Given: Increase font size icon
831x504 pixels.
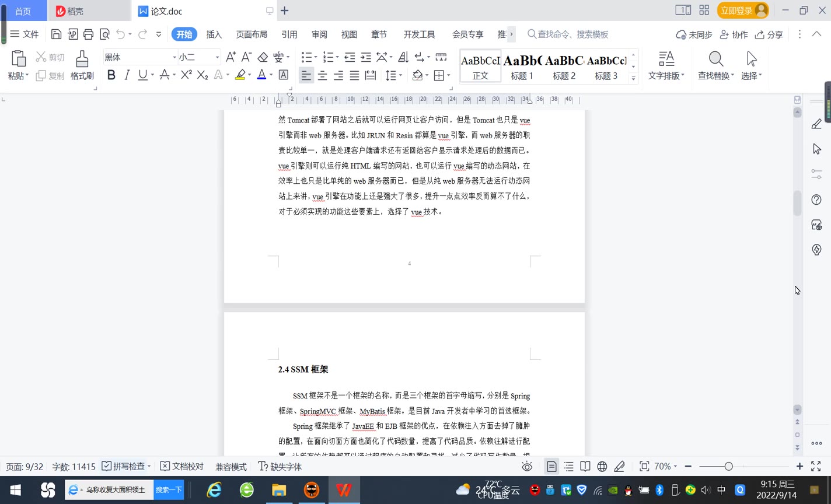Looking at the screenshot, I should [231, 57].
